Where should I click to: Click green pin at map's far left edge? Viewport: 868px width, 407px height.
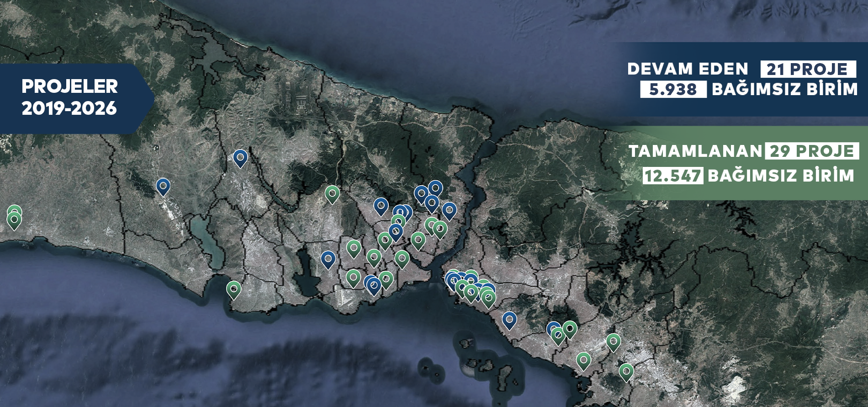[14, 220]
